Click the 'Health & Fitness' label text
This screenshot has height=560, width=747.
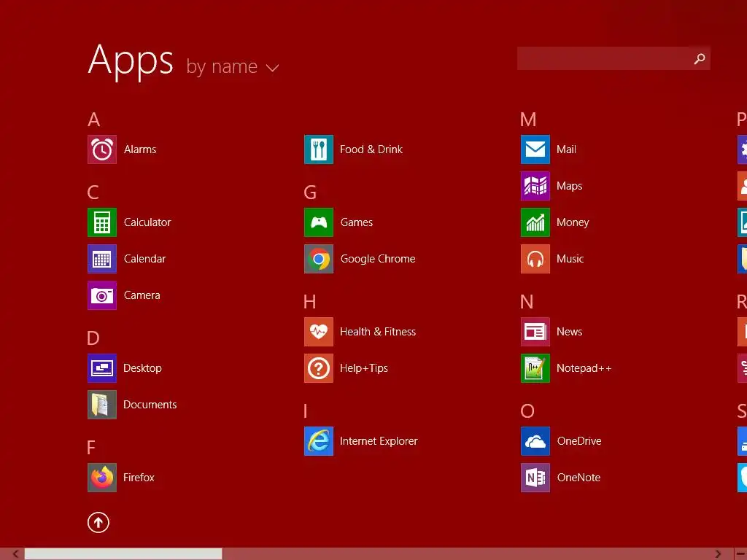tap(378, 332)
